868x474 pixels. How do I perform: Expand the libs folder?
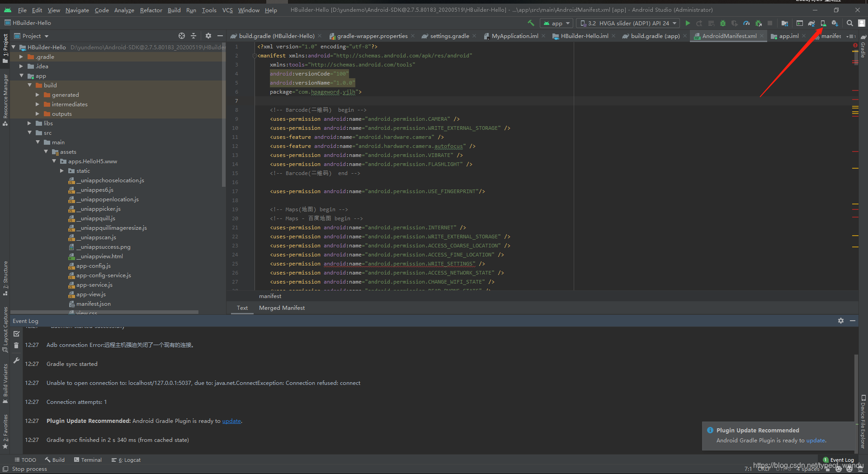coord(29,123)
